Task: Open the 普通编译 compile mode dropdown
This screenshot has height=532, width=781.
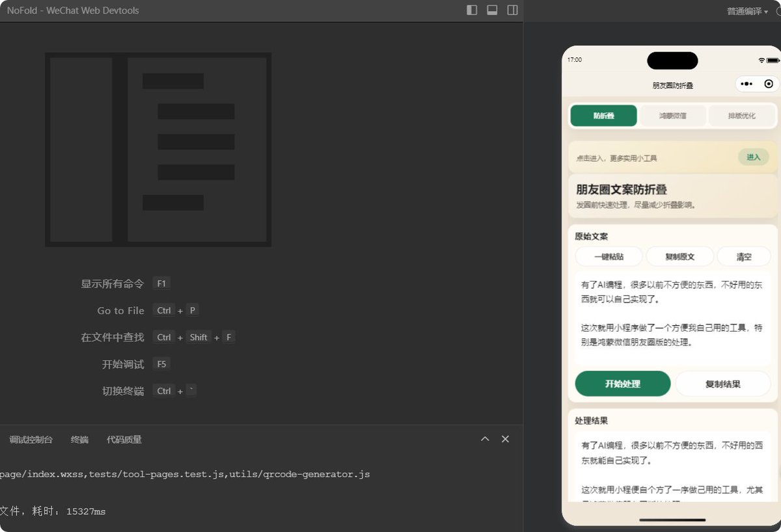Action: point(748,11)
